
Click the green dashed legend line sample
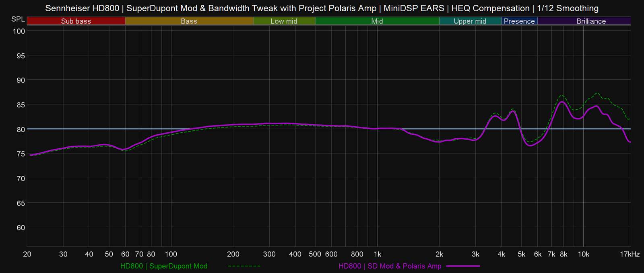[244, 266]
